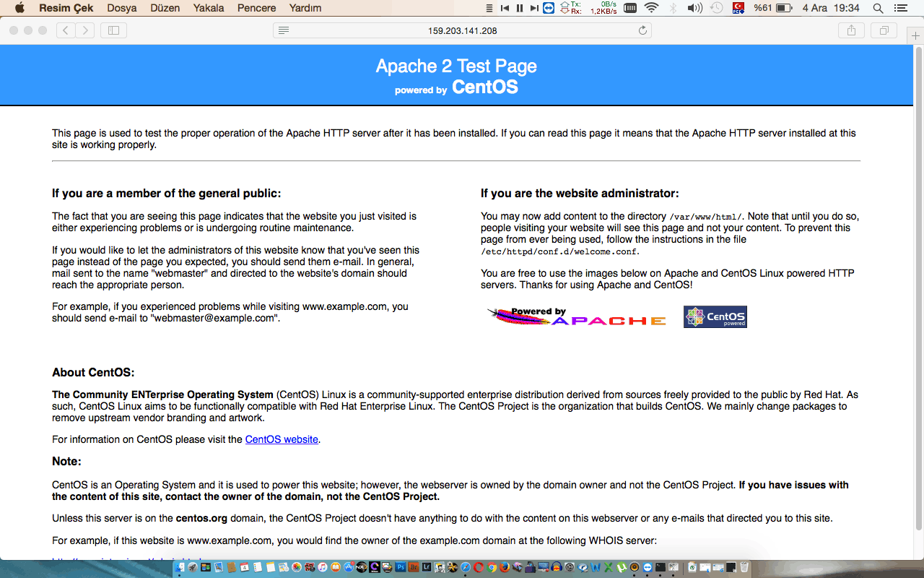This screenshot has height=578, width=924.
Task: Follow the CentOS website link
Action: coord(282,439)
